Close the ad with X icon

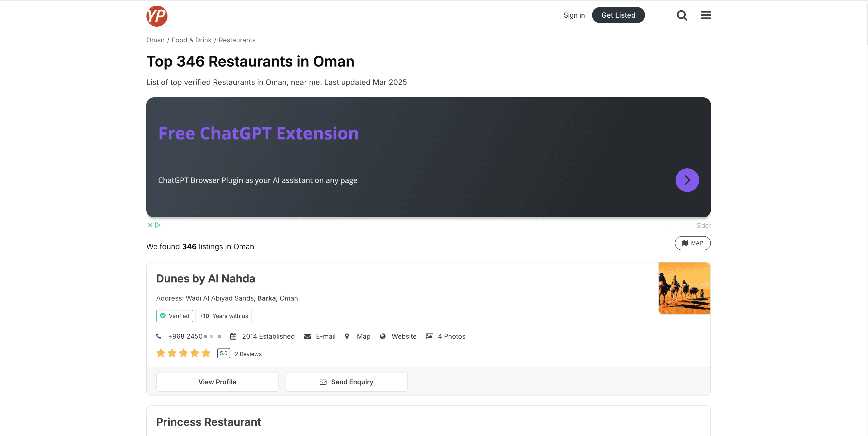pos(150,225)
